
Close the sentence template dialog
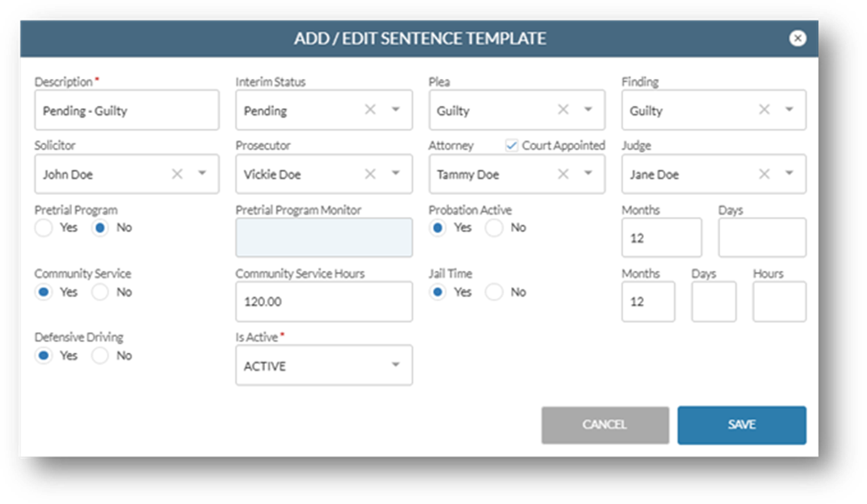798,38
